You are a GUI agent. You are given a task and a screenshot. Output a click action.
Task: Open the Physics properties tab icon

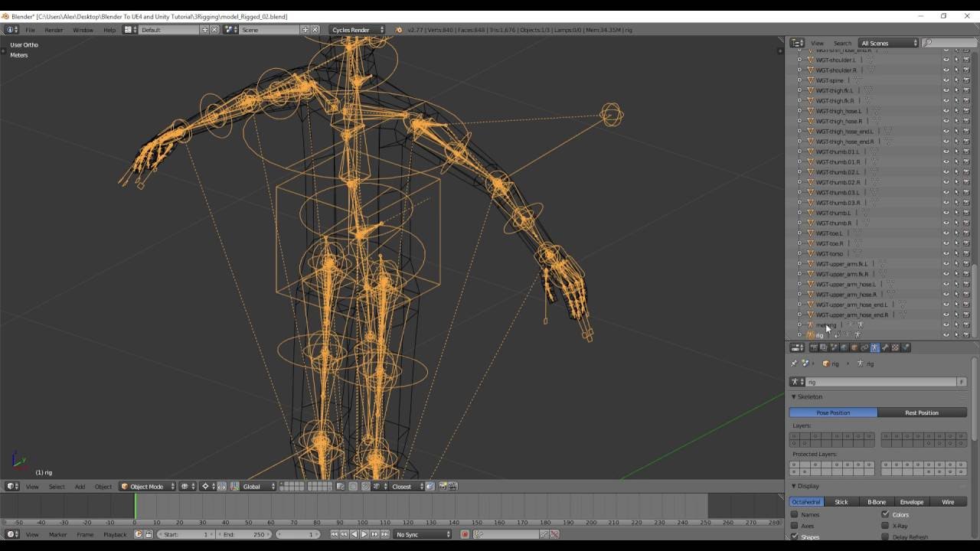(x=906, y=347)
